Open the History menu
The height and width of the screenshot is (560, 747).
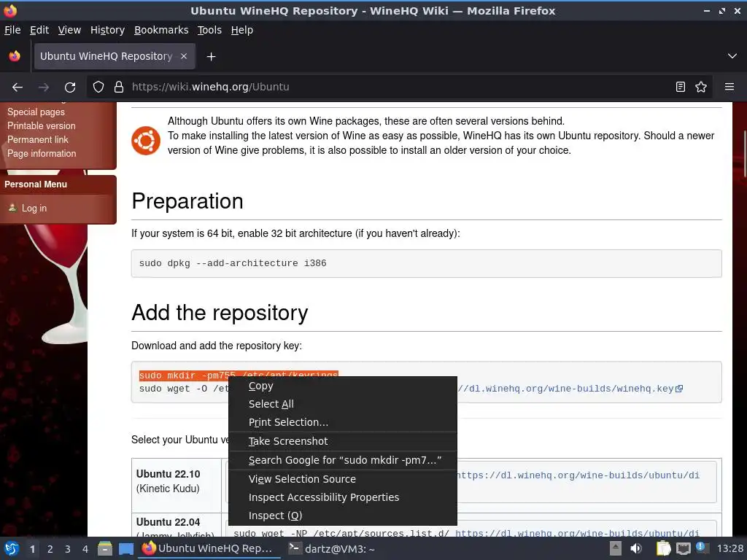tap(108, 30)
